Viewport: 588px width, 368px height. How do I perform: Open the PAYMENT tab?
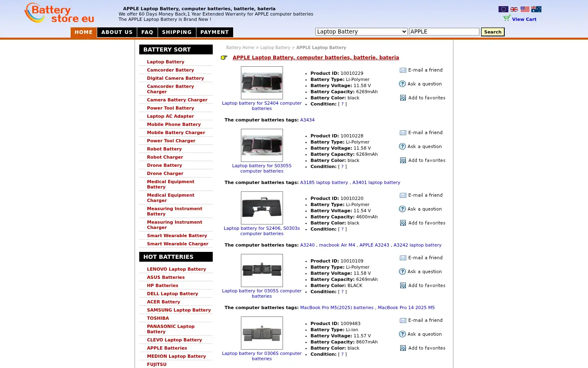click(215, 32)
